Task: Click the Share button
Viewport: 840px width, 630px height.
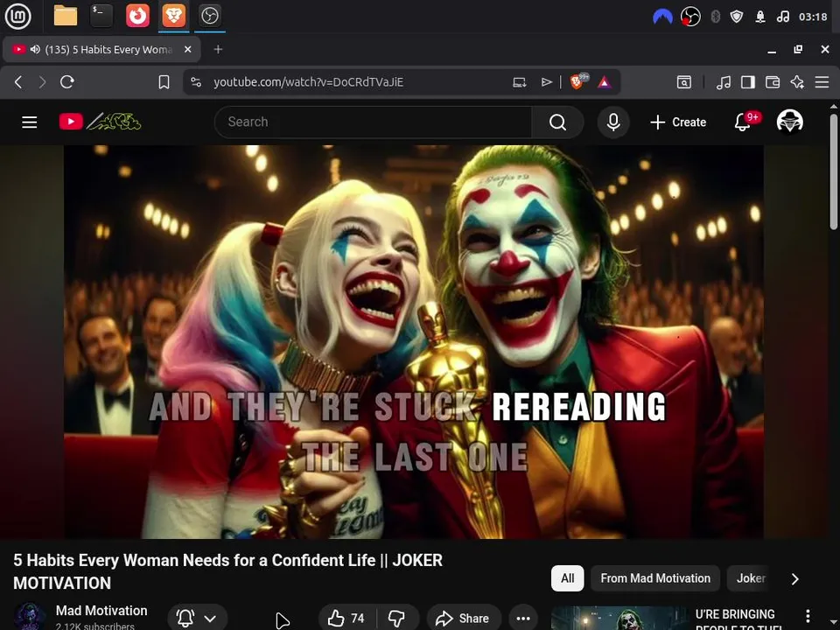Action: click(464, 619)
